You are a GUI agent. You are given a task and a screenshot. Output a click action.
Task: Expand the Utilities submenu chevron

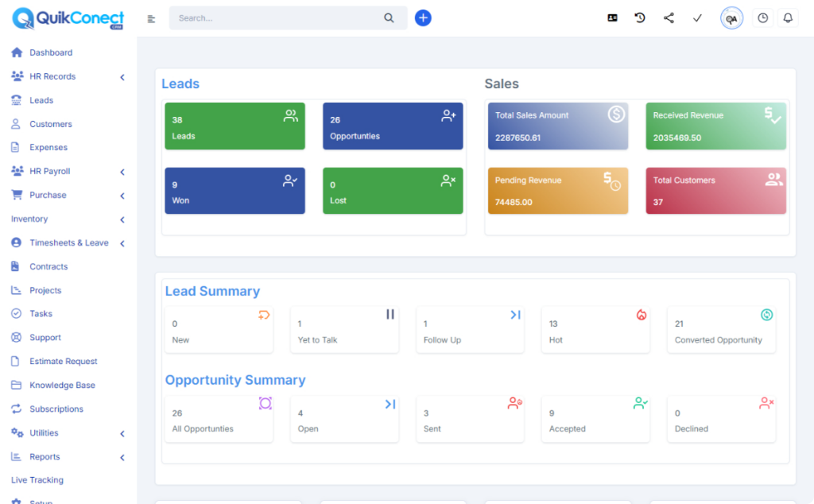pos(122,433)
